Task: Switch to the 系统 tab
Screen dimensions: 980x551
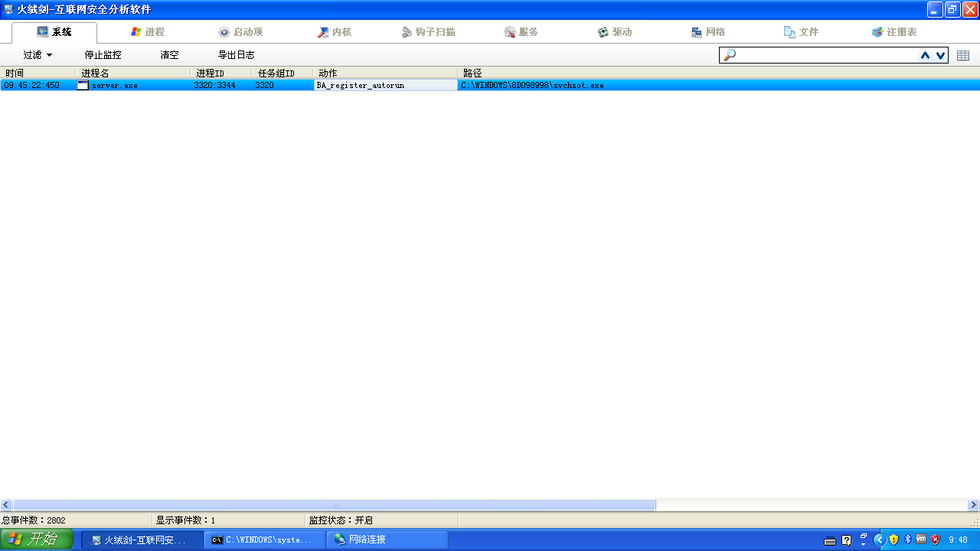Action: (54, 32)
